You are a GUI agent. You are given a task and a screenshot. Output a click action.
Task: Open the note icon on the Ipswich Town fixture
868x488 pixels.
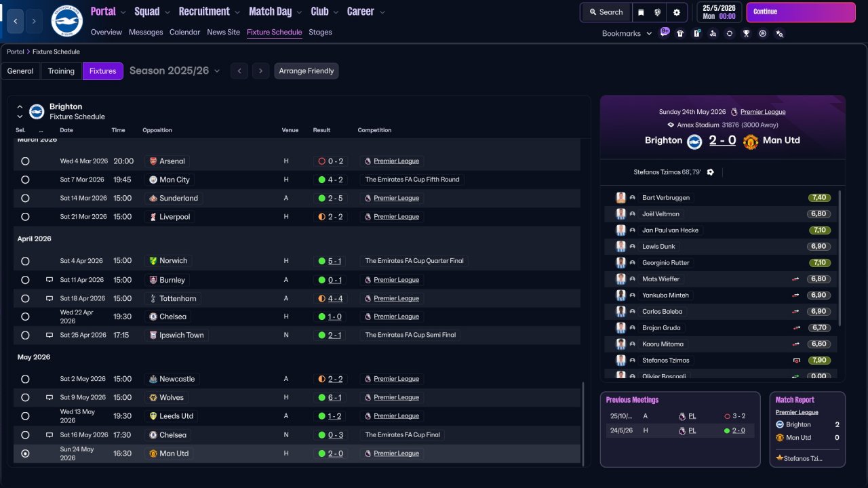(x=50, y=335)
